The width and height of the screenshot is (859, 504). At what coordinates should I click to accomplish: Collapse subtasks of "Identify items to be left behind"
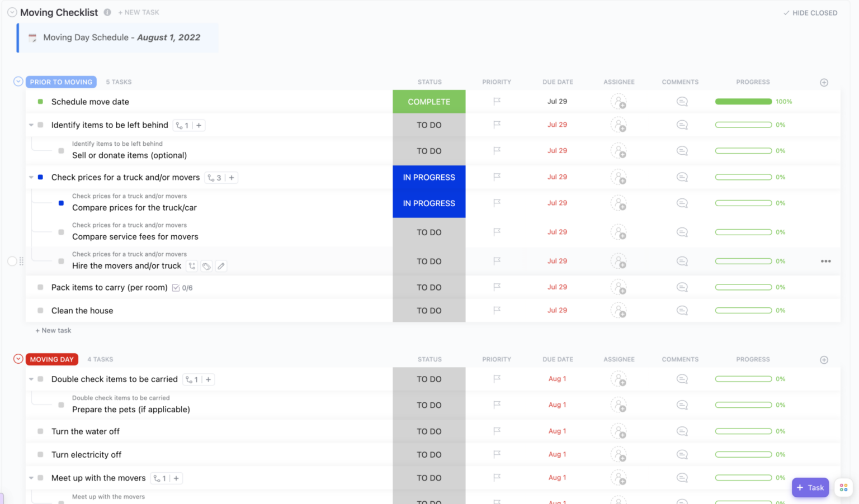(31, 125)
